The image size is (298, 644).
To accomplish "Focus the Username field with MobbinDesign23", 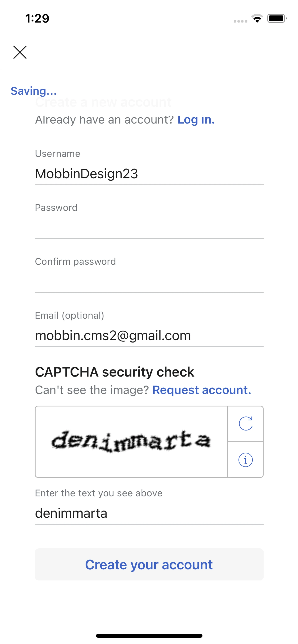I will (x=149, y=174).
